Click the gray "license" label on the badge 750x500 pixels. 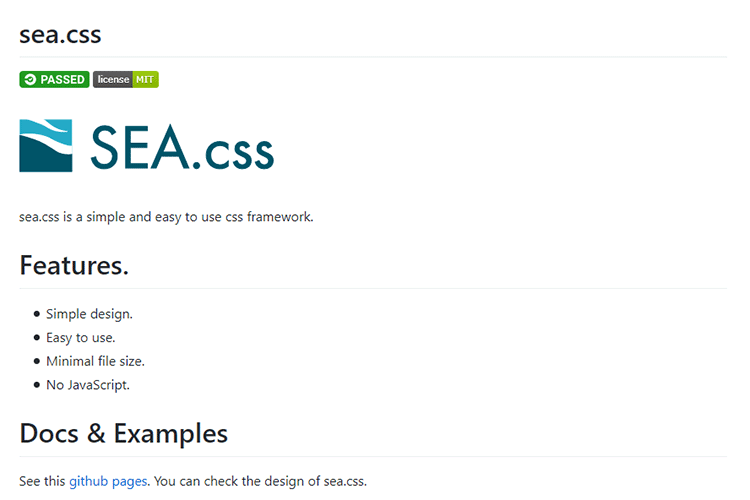(113, 80)
